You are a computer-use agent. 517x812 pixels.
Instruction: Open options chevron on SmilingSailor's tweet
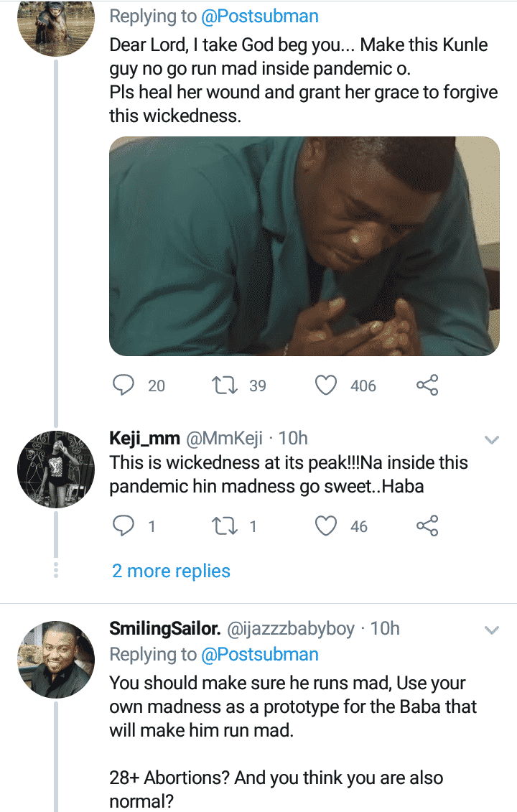click(x=492, y=630)
